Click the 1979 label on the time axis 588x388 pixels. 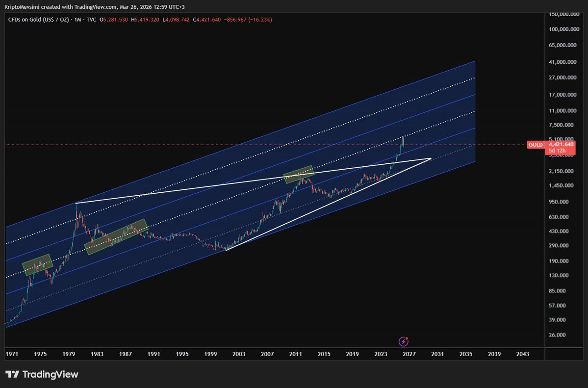[69, 354]
